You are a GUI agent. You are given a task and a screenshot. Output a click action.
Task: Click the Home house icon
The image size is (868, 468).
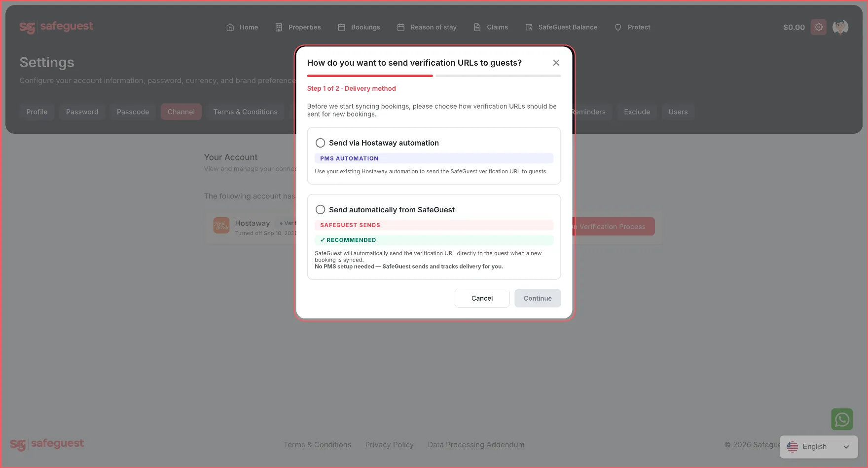pyautogui.click(x=230, y=27)
